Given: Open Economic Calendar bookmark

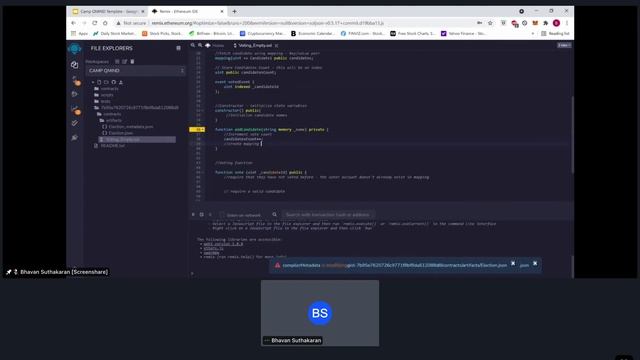Looking at the screenshot, I should coord(313,33).
